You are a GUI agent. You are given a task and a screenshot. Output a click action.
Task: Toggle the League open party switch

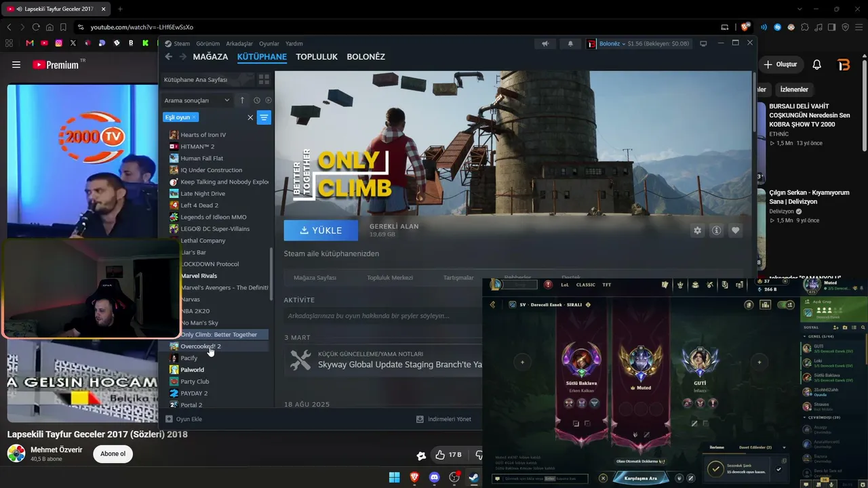pyautogui.click(x=786, y=305)
